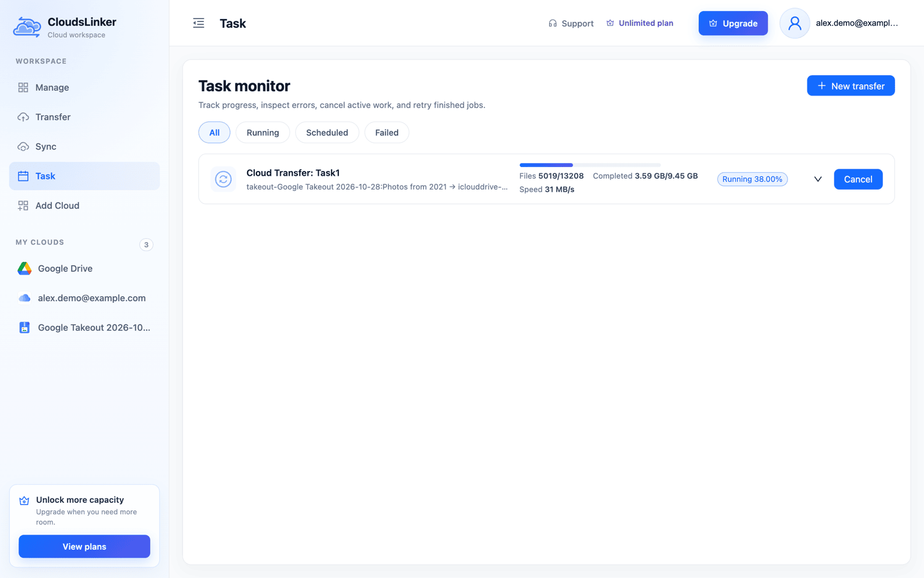
Task: Click the headset icon next to Support
Action: click(553, 23)
